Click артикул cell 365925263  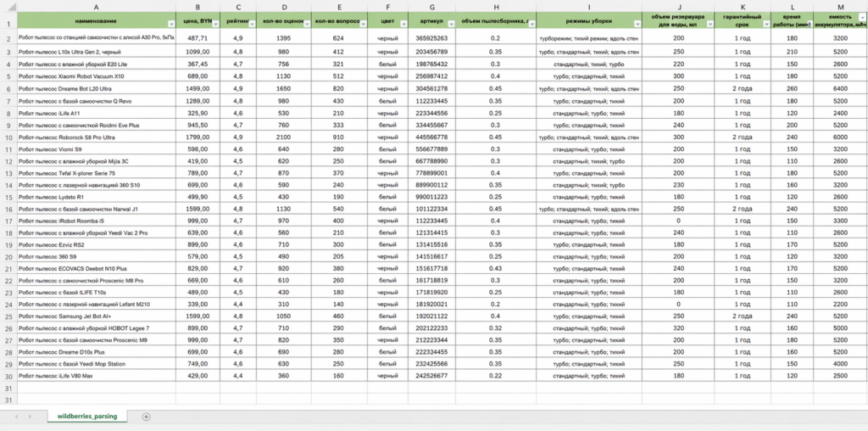tap(431, 38)
